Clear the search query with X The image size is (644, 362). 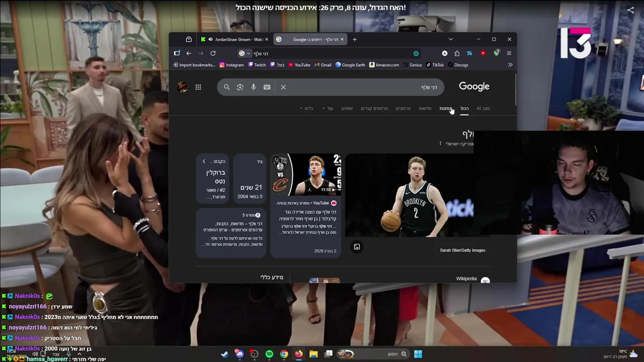coord(283,87)
